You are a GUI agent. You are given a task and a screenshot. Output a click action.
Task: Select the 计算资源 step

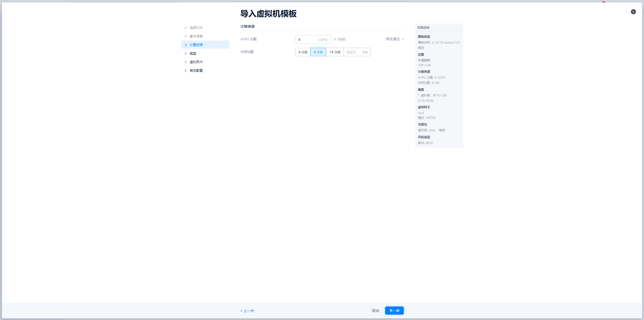coord(205,45)
